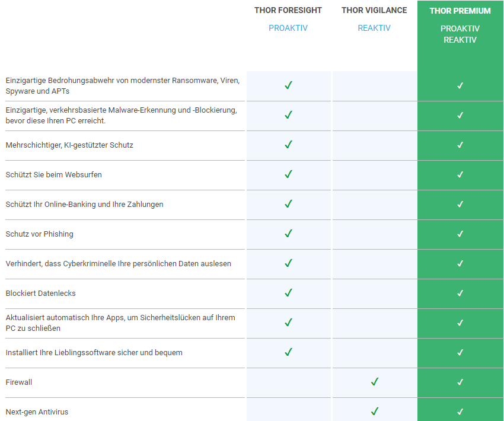The width and height of the screenshot is (504, 421).
Task: Click Thor Premium checkmark for Ransomware Bedrohungsabwehr row
Action: (460, 85)
